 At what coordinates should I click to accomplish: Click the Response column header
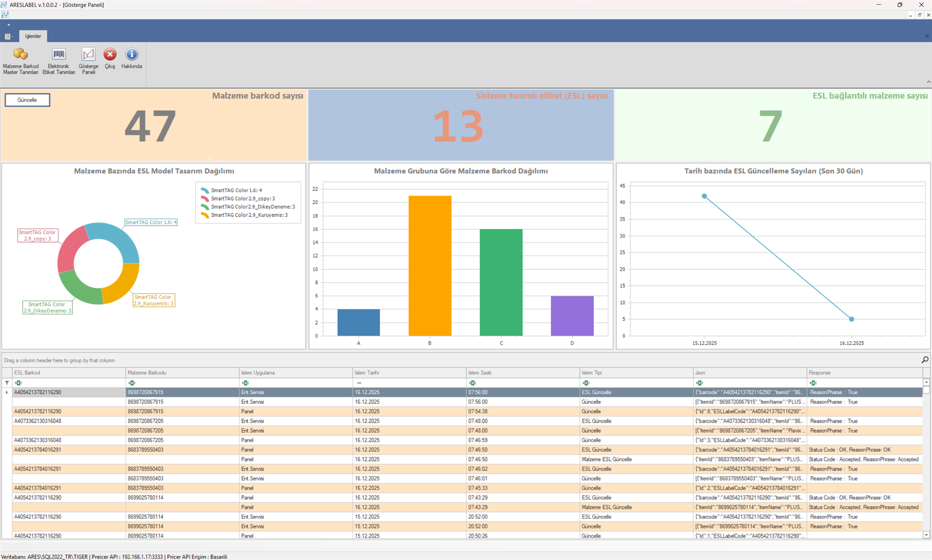864,373
